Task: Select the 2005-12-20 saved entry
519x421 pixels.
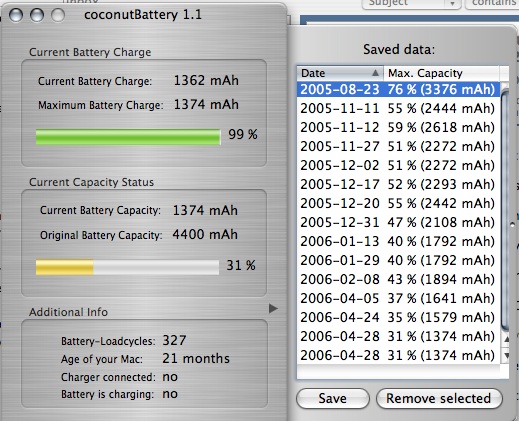Action: tap(398, 203)
